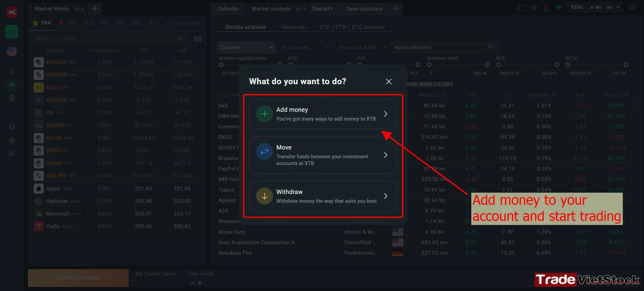Click the green plus Add money icon

coord(264,114)
